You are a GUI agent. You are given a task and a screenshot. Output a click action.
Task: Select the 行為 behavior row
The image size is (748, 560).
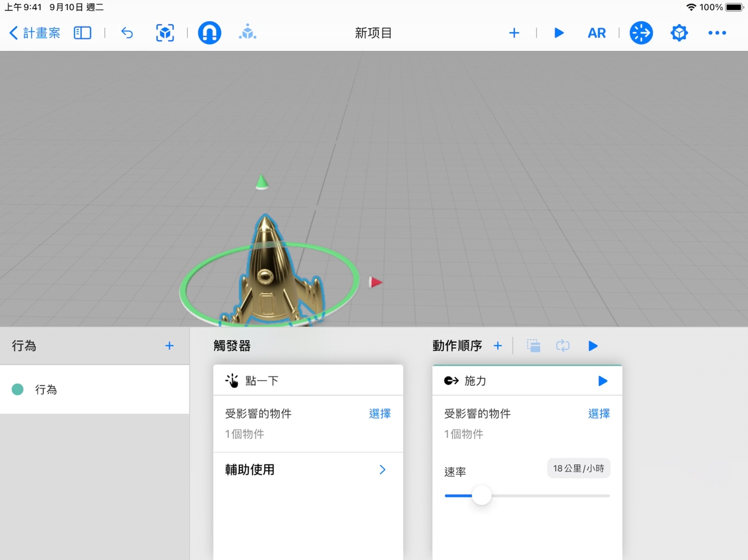[95, 389]
